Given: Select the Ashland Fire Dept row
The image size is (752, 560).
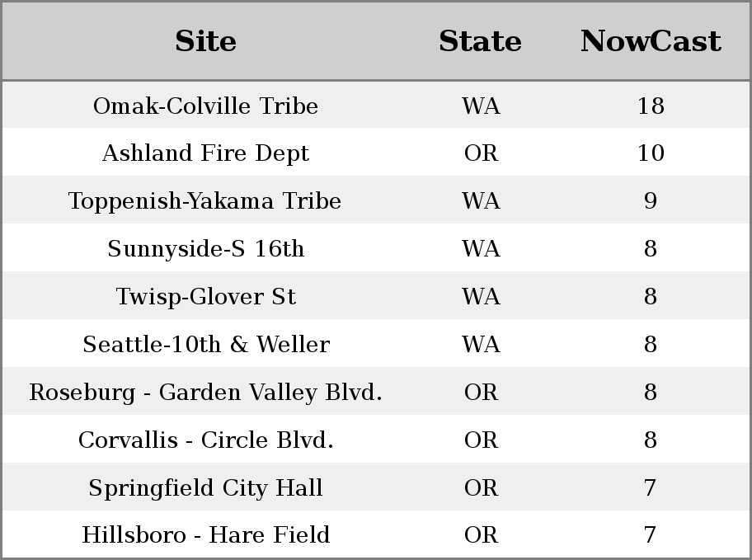Looking at the screenshot, I should [376, 153].
